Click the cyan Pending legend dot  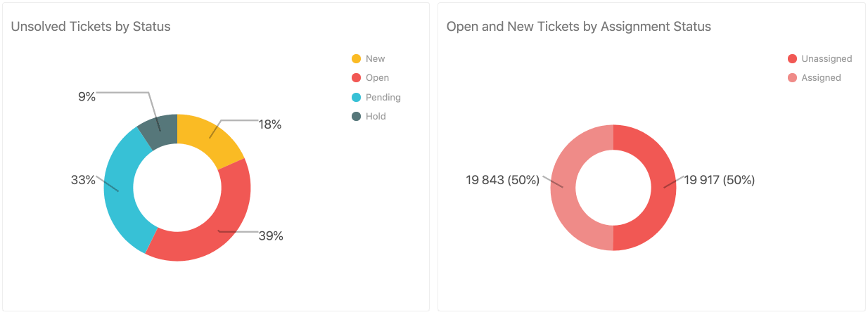(x=356, y=97)
